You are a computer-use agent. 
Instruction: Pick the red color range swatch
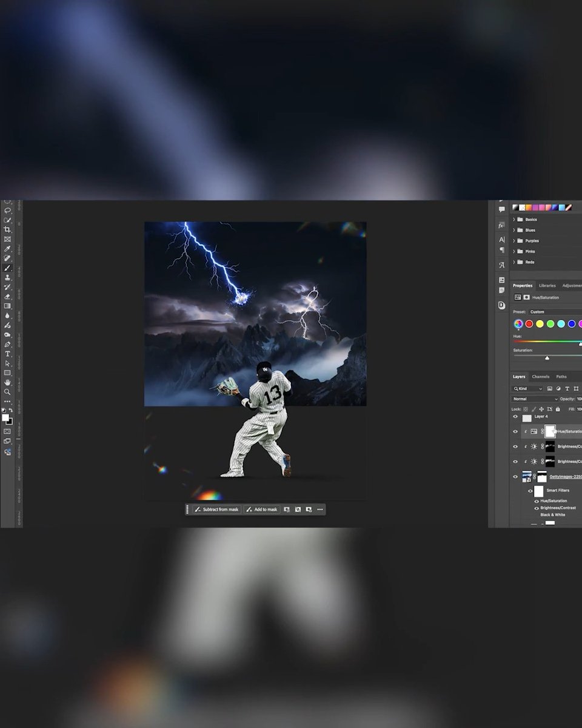click(x=529, y=323)
